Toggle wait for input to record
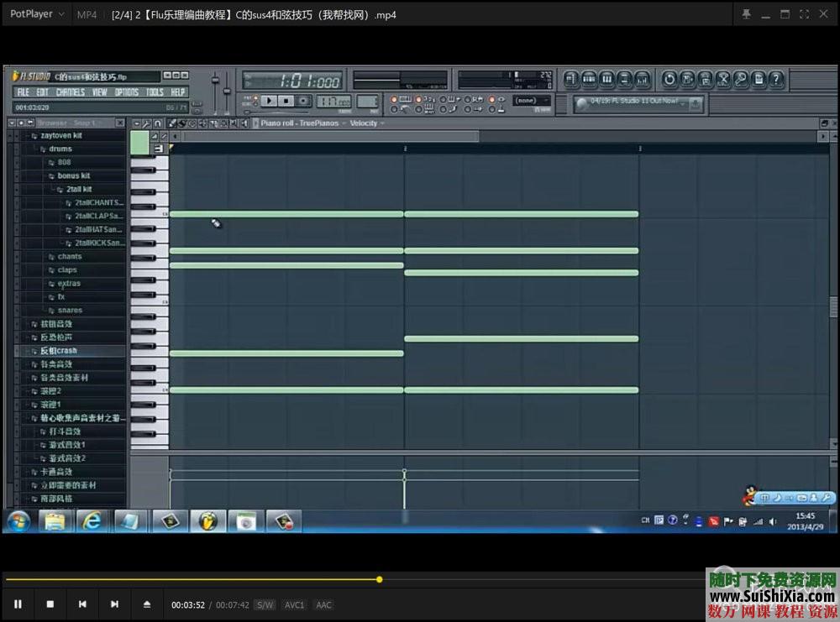Screen dimensions: 840x622 (x=427, y=110)
